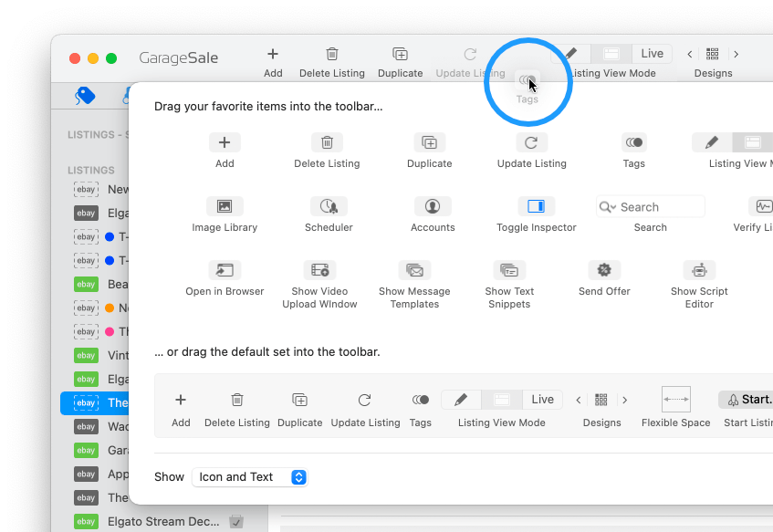The width and height of the screenshot is (773, 532).
Task: Click the Start Listing button in the default set
Action: pos(747,400)
